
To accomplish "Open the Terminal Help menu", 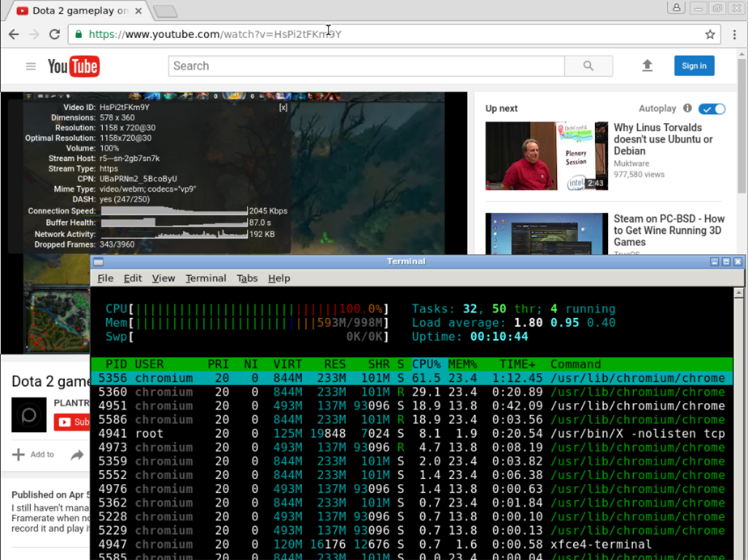I will (x=278, y=279).
